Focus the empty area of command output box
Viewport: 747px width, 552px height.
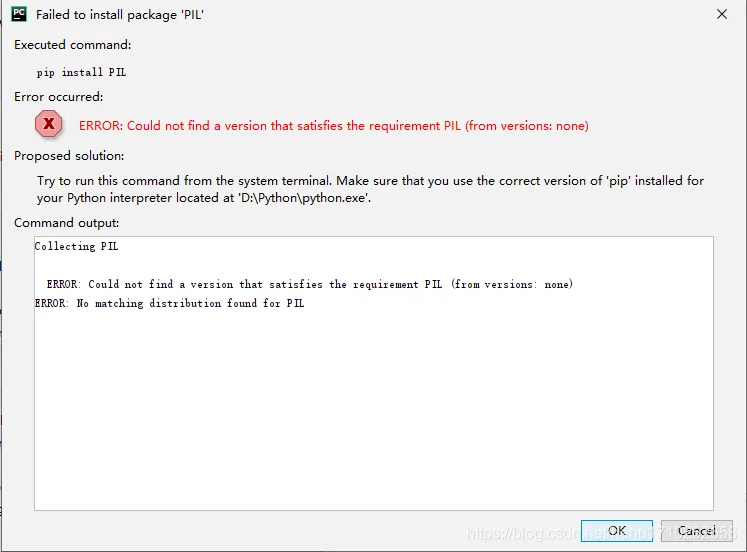click(x=374, y=410)
